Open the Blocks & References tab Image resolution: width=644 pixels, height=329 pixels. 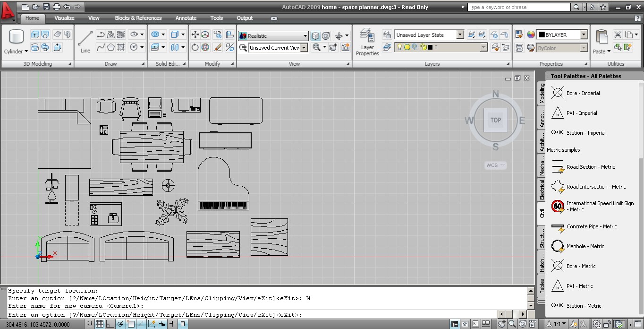(138, 18)
